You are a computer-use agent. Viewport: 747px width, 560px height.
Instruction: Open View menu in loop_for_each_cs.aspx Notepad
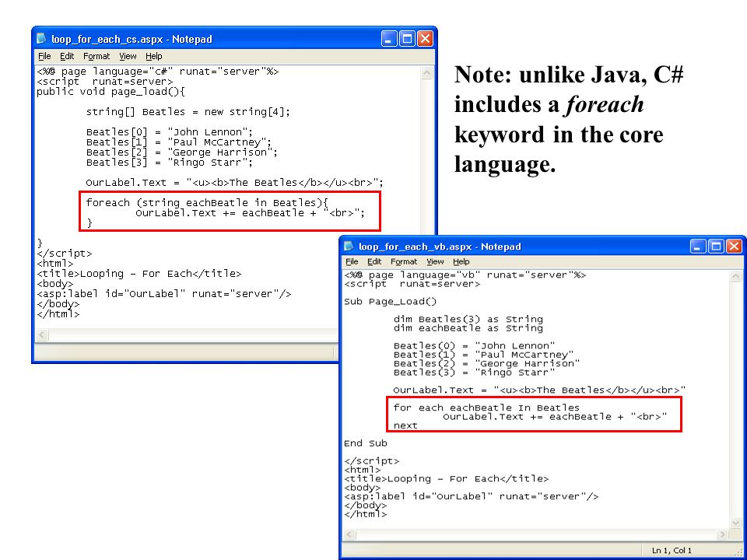pyautogui.click(x=128, y=56)
